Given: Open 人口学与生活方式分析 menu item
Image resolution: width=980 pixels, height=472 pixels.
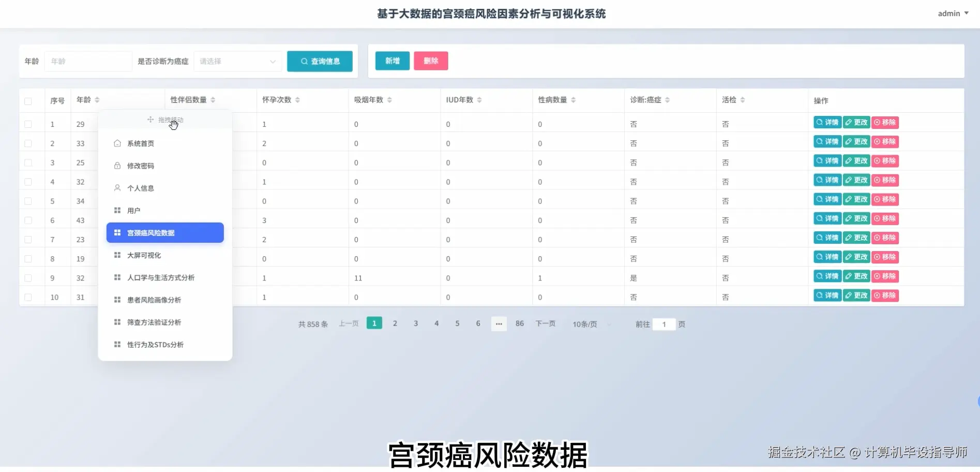Looking at the screenshot, I should 165,277.
